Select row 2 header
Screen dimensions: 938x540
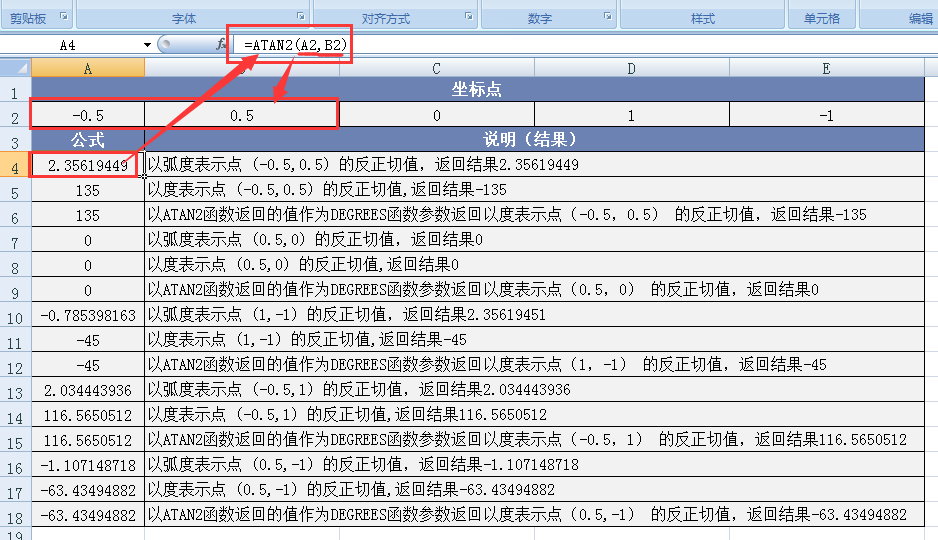[x=16, y=115]
